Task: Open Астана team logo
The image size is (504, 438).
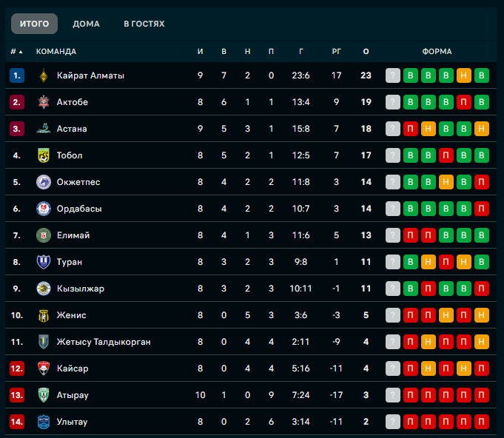Action: click(x=44, y=129)
